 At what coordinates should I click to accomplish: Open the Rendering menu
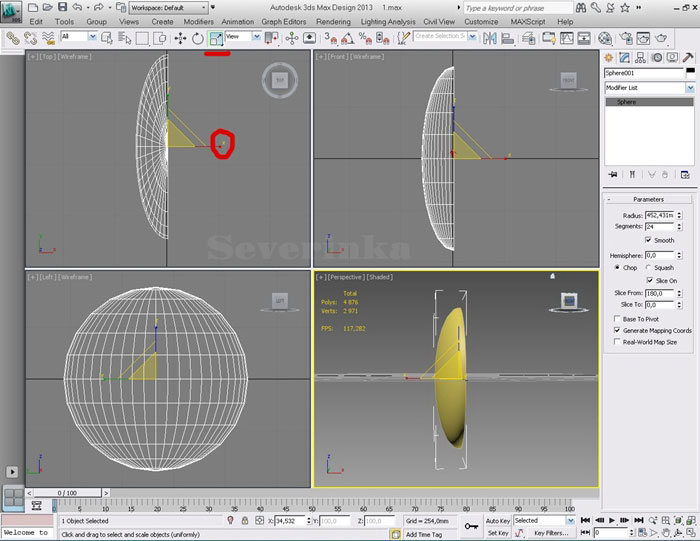(x=333, y=21)
